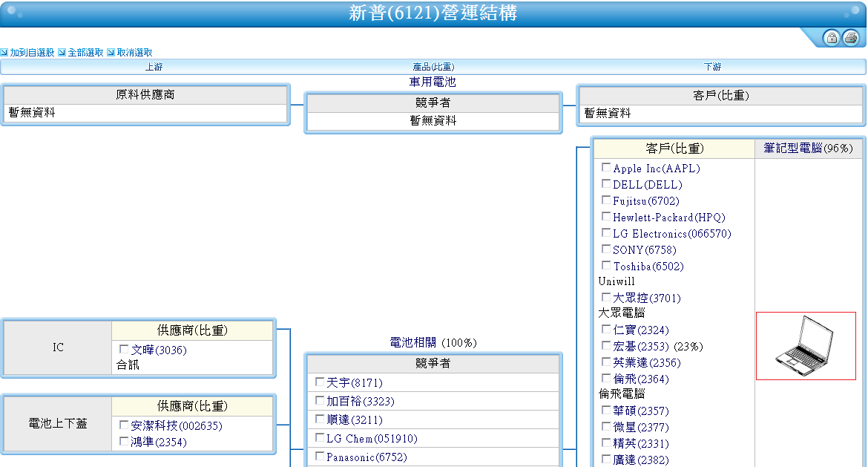Open the Hewlett-Packard(HPQ) link
The width and height of the screenshot is (868, 467).
pyautogui.click(x=669, y=217)
